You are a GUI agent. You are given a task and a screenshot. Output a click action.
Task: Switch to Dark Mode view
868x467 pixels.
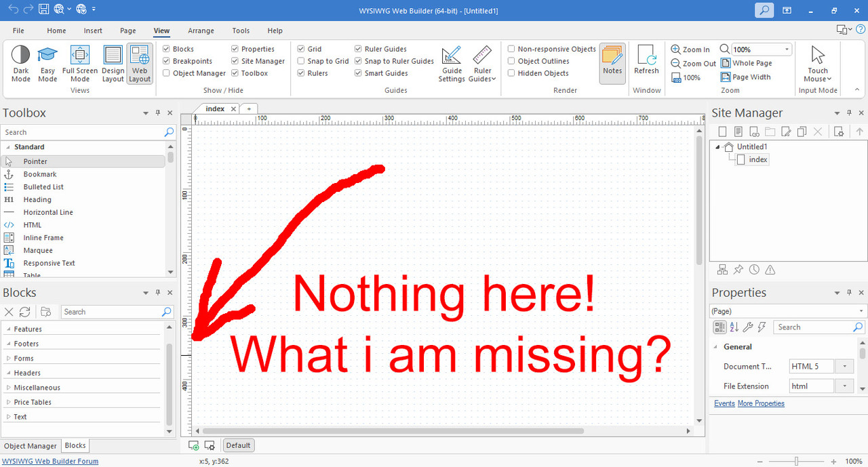pos(21,64)
